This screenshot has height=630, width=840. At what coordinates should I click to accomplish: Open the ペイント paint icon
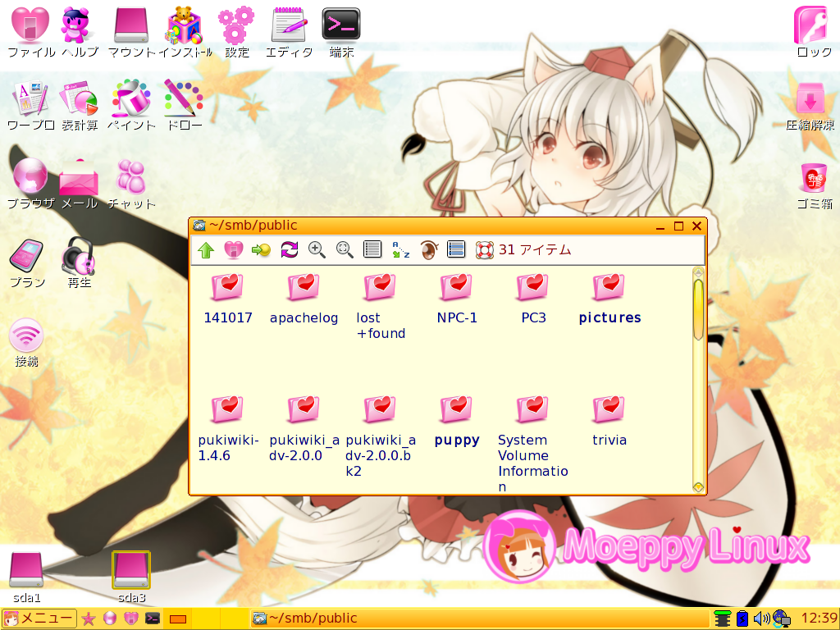point(131,106)
